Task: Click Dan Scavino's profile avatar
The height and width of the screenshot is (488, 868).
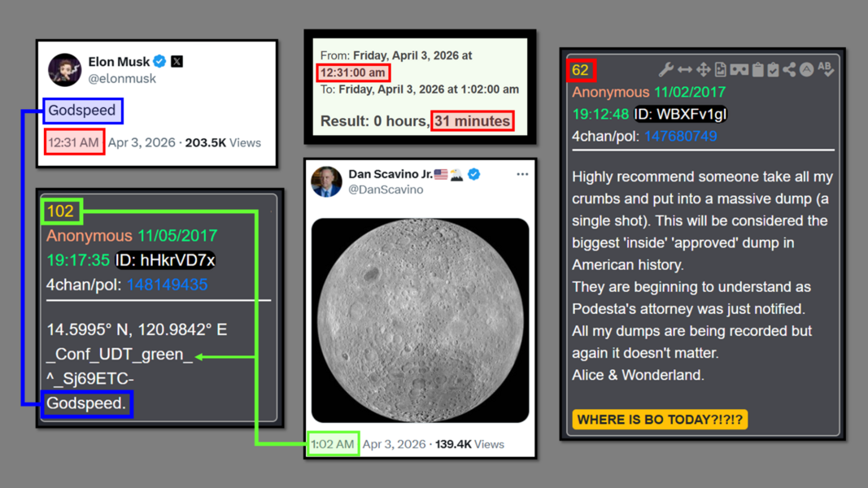Action: (326, 181)
